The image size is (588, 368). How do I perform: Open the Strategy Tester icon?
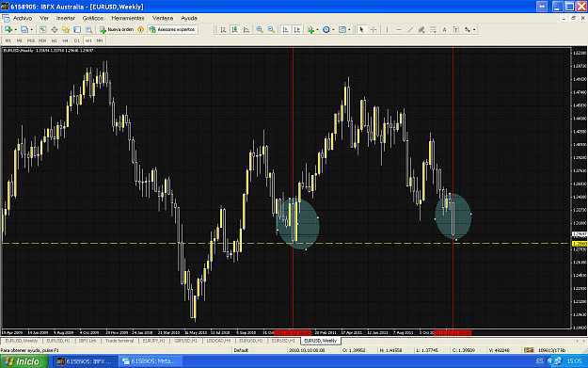[x=88, y=29]
